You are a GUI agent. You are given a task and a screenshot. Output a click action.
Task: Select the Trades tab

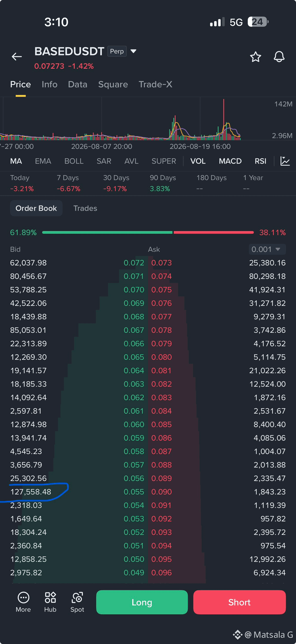tap(85, 208)
